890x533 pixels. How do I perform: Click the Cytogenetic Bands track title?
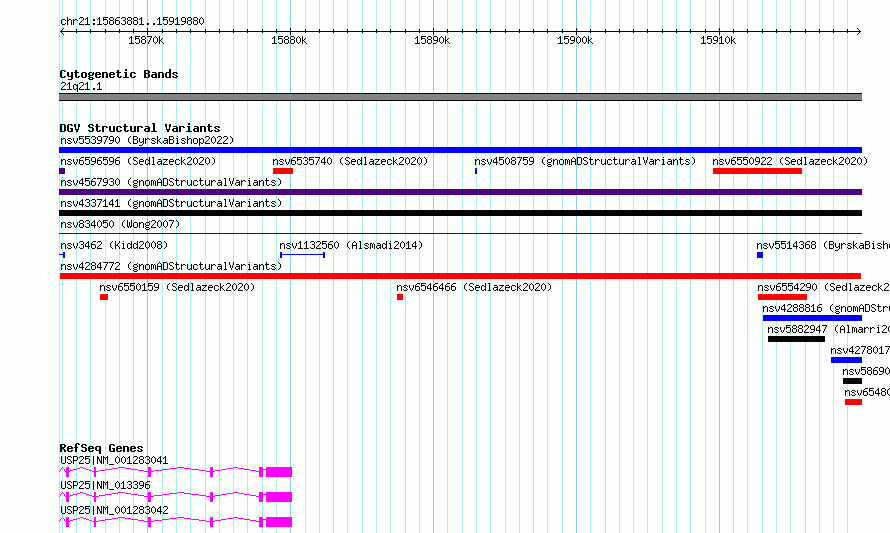pyautogui.click(x=119, y=74)
